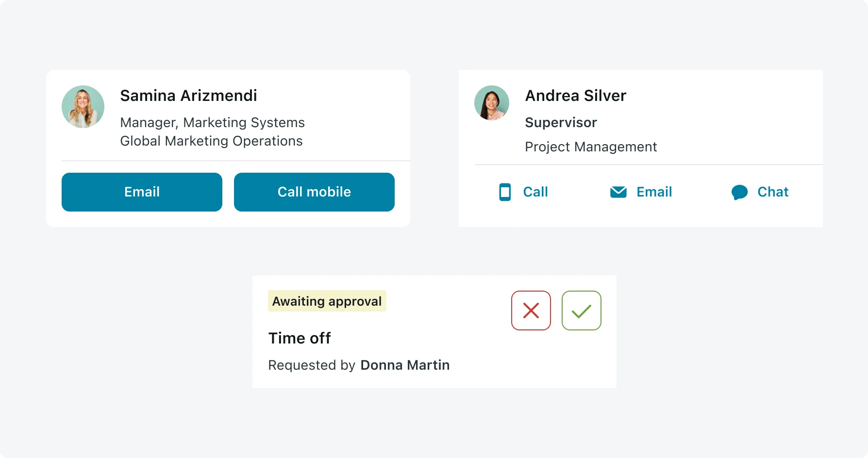The height and width of the screenshot is (458, 868).
Task: Reject the time off request with X
Action: click(531, 311)
